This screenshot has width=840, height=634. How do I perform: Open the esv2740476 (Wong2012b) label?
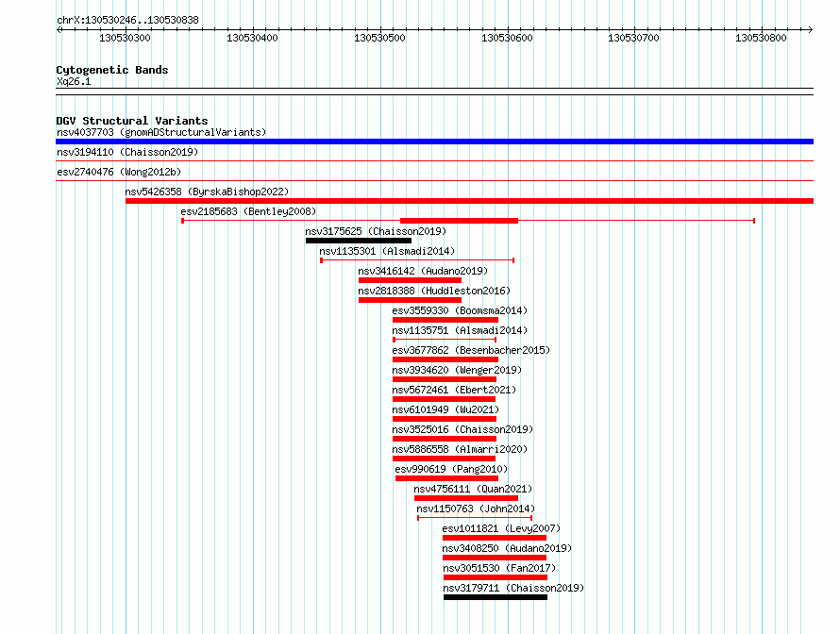click(x=119, y=172)
